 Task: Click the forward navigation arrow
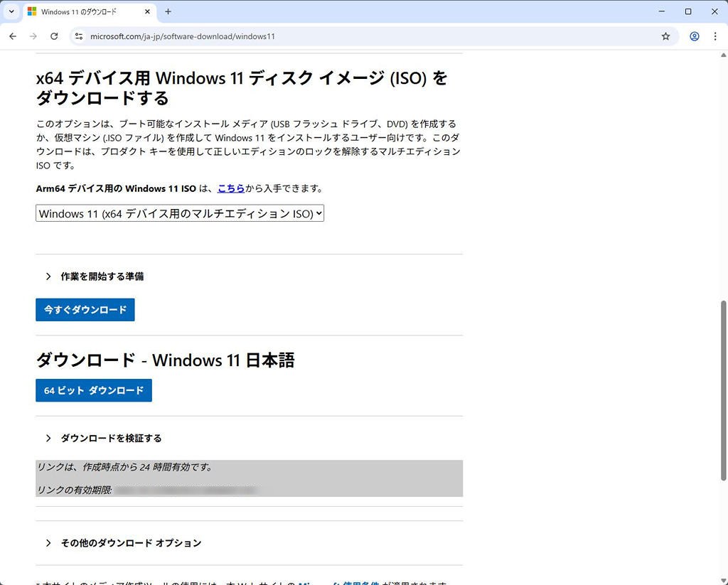(x=33, y=36)
